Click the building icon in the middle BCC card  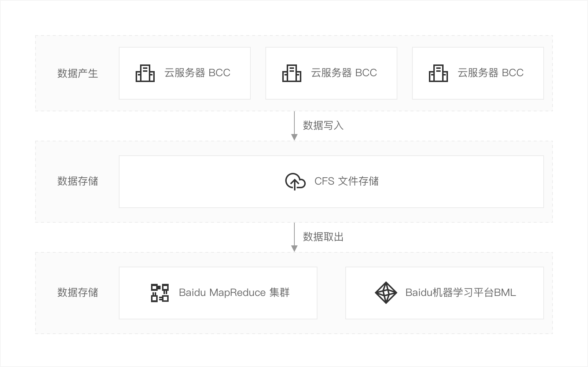click(x=292, y=73)
